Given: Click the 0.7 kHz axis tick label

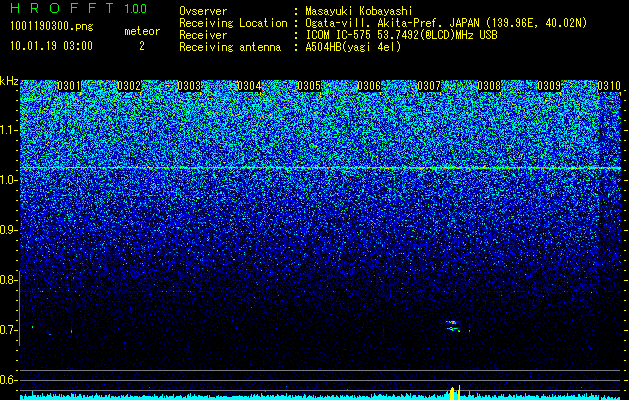Looking at the screenshot, I should pyautogui.click(x=9, y=330).
